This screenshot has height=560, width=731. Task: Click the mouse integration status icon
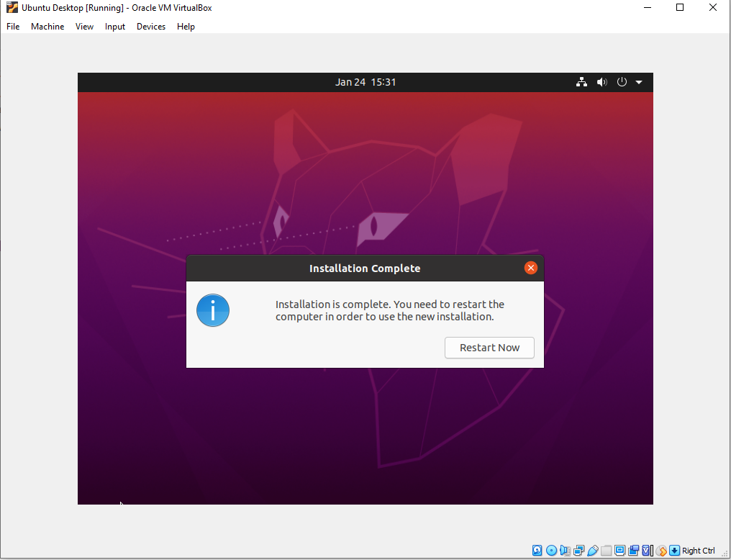661,551
